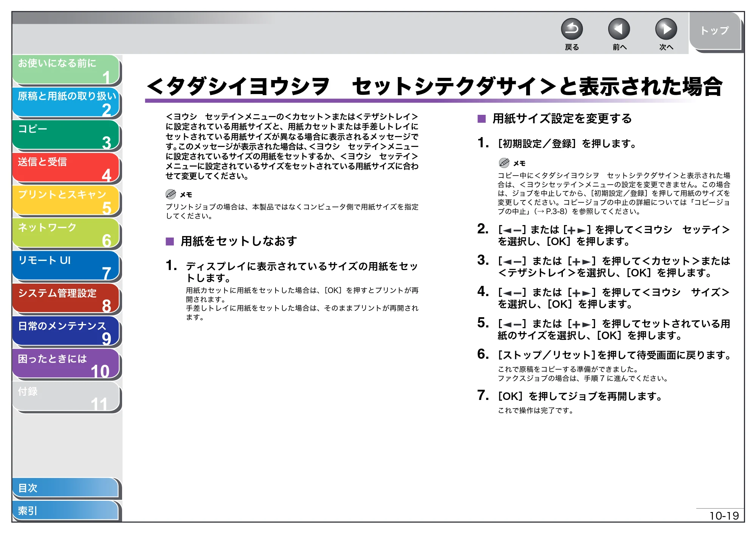Click the memo pencil icon under the intro paragraph

[171, 194]
